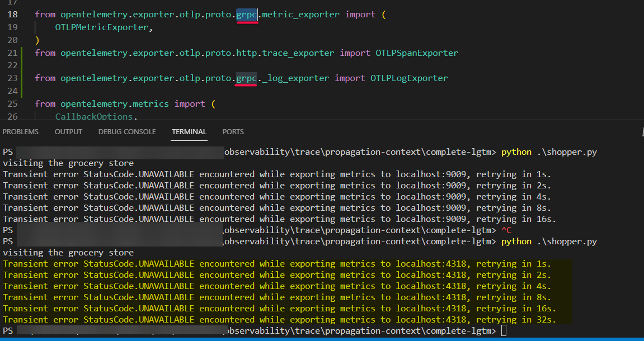Click the underlined grpc token on line 23
Screen dimensions: 644x341
coord(246,78)
